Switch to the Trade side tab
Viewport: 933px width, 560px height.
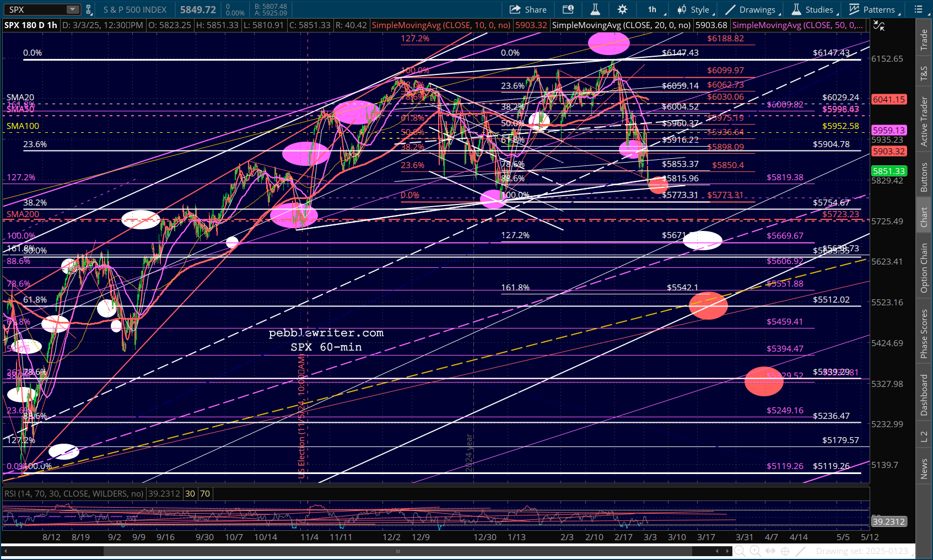(924, 40)
